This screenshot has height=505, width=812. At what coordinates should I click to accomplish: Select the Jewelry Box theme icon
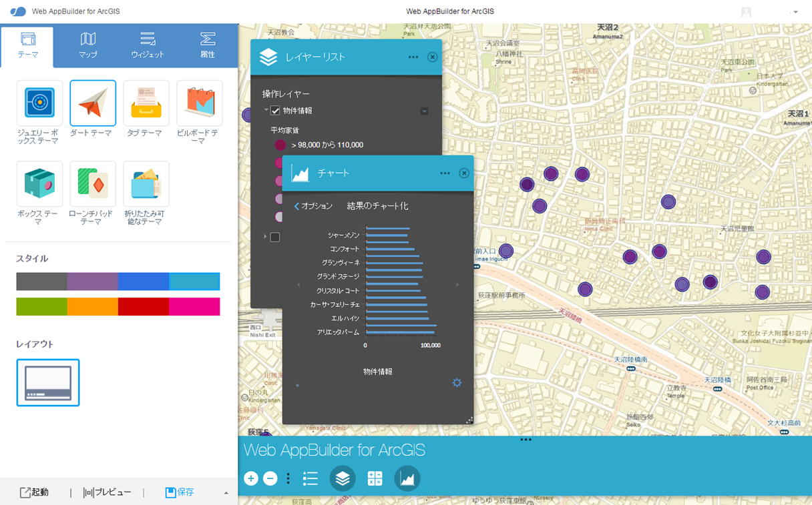point(39,103)
